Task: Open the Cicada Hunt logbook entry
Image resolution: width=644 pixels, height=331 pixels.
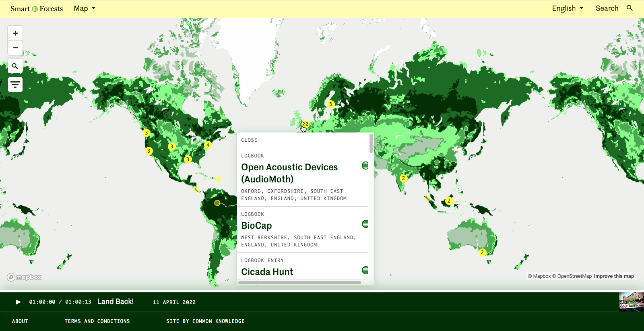Action: [x=267, y=272]
